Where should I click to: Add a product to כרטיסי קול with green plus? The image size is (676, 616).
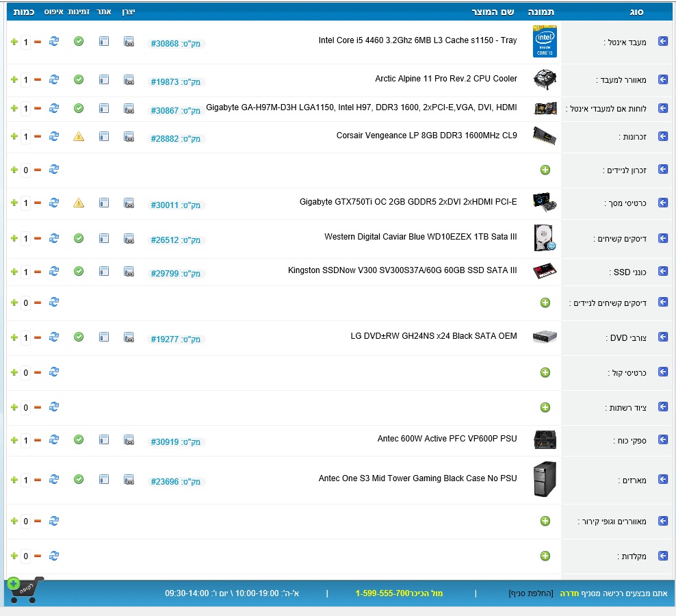(x=545, y=373)
